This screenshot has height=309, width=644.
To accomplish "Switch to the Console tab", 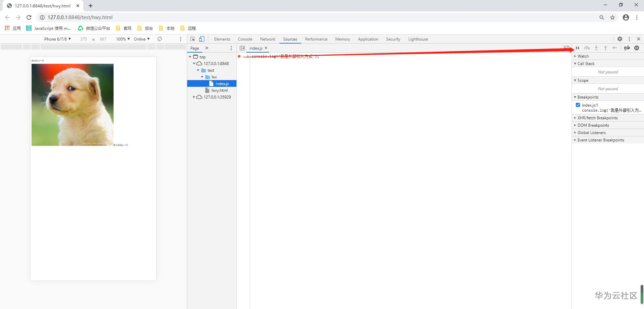I will (x=245, y=39).
